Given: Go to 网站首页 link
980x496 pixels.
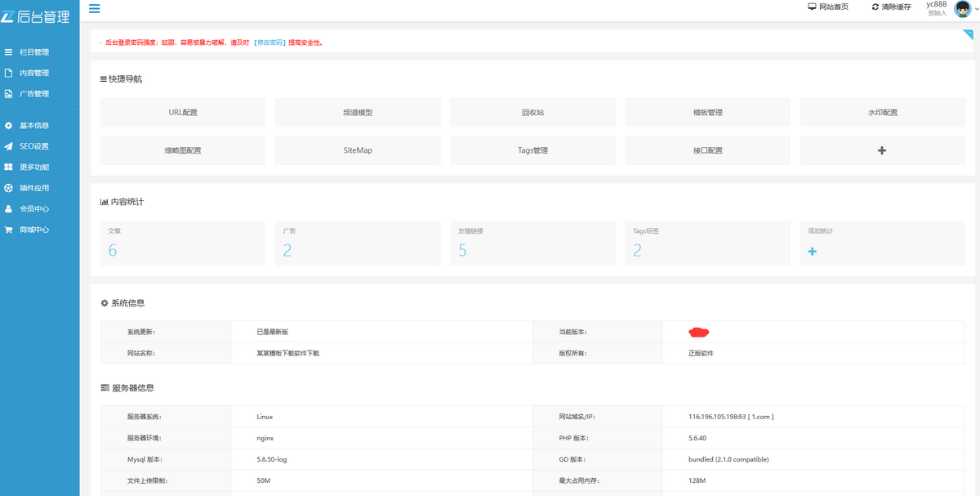Looking at the screenshot, I should pyautogui.click(x=834, y=7).
